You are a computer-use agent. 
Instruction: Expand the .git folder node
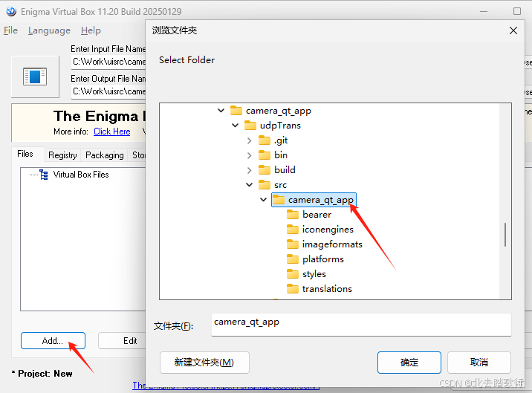point(250,140)
